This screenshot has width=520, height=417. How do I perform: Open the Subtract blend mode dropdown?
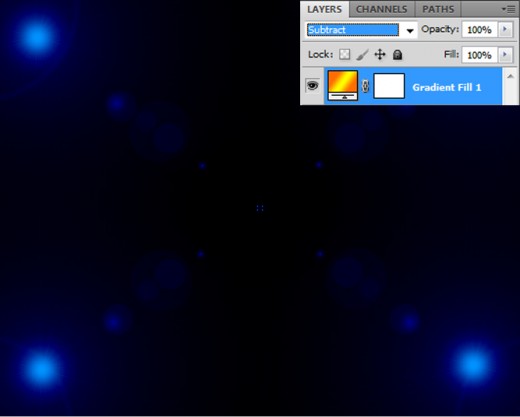click(x=410, y=30)
